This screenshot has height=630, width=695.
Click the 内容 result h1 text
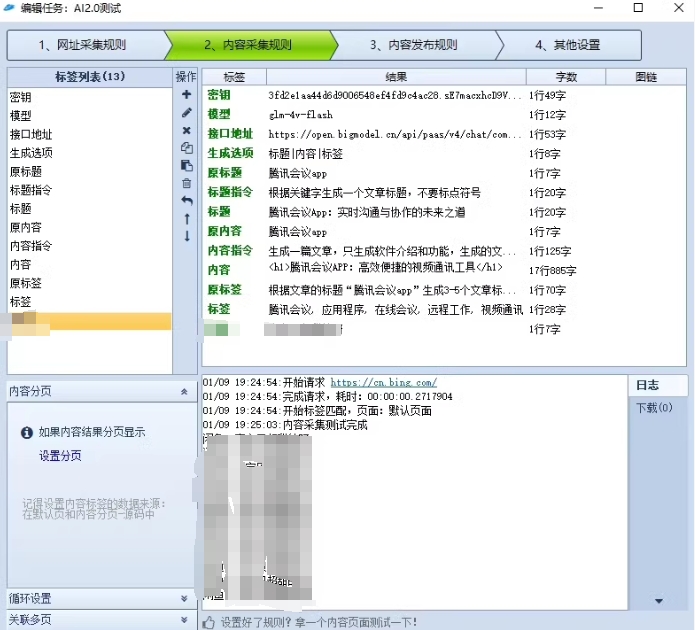click(x=385, y=267)
